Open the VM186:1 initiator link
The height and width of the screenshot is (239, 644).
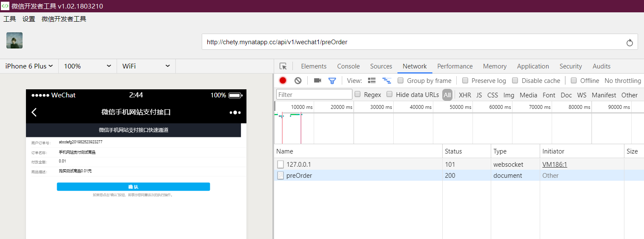click(x=555, y=164)
